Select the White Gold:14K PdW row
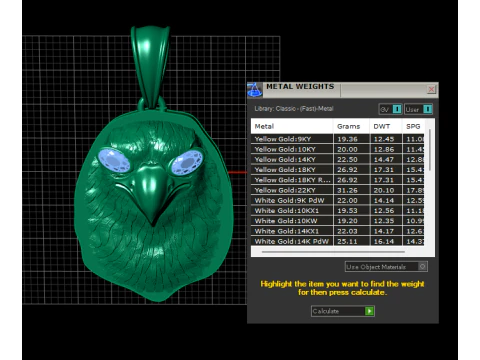 (x=337, y=241)
